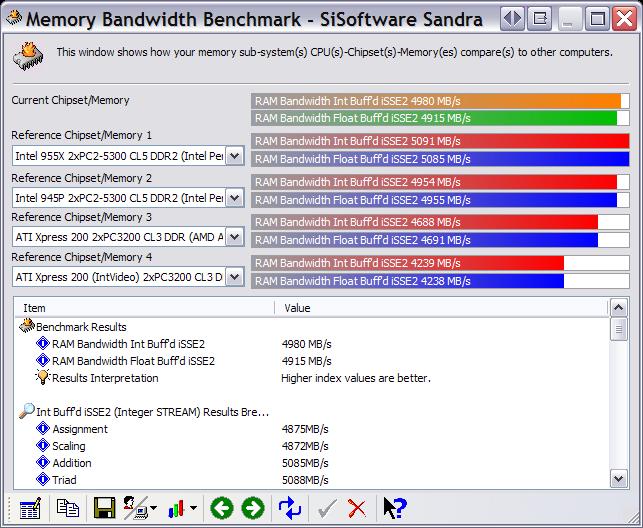Open dropdown arrow beside the user-computer icon
This screenshot has height=528, width=643.
point(153,508)
